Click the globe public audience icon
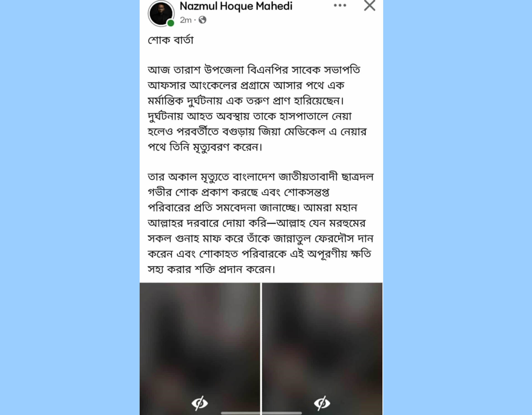 click(203, 20)
